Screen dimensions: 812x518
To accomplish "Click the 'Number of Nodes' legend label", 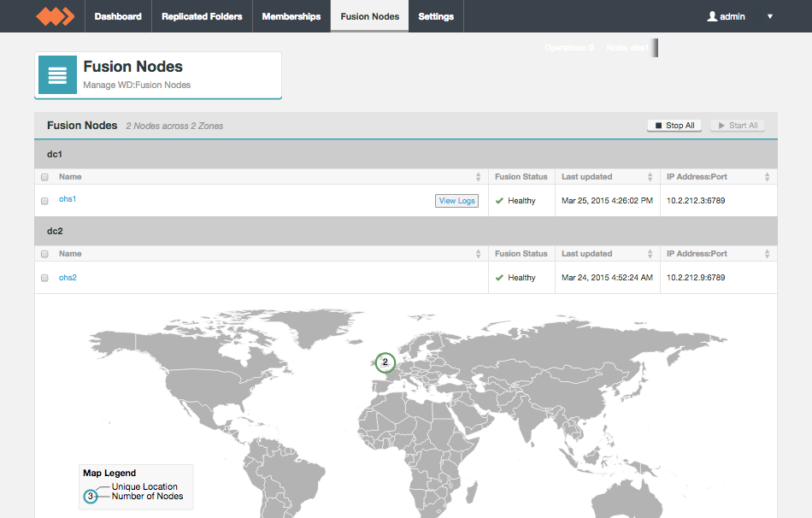I will (x=148, y=497).
